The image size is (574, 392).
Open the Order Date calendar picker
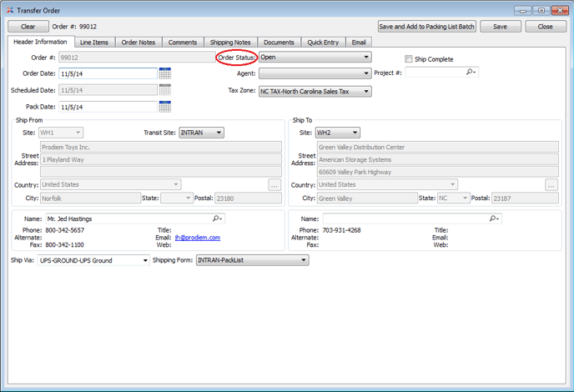pos(164,73)
